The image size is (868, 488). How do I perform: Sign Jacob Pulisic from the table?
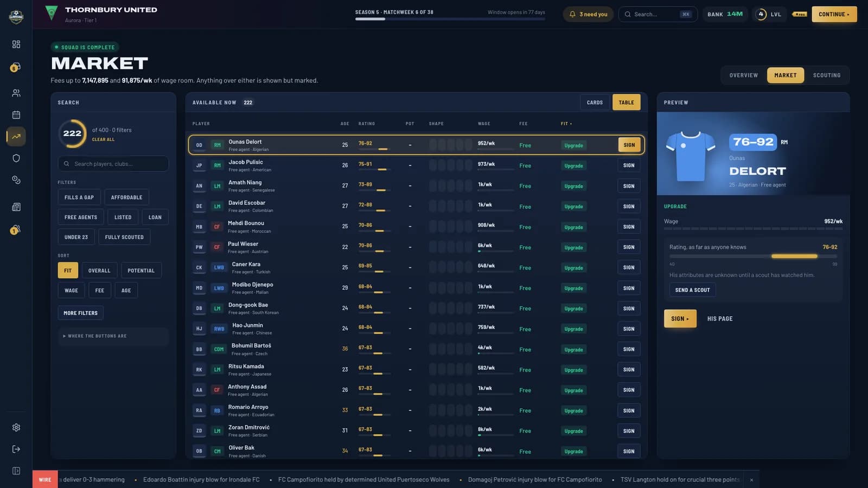pos(629,165)
